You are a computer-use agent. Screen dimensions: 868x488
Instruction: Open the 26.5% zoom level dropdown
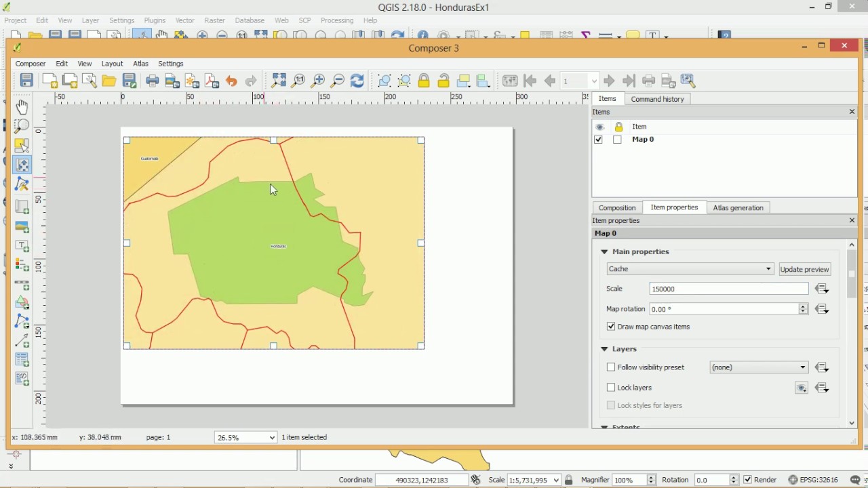tap(245, 437)
